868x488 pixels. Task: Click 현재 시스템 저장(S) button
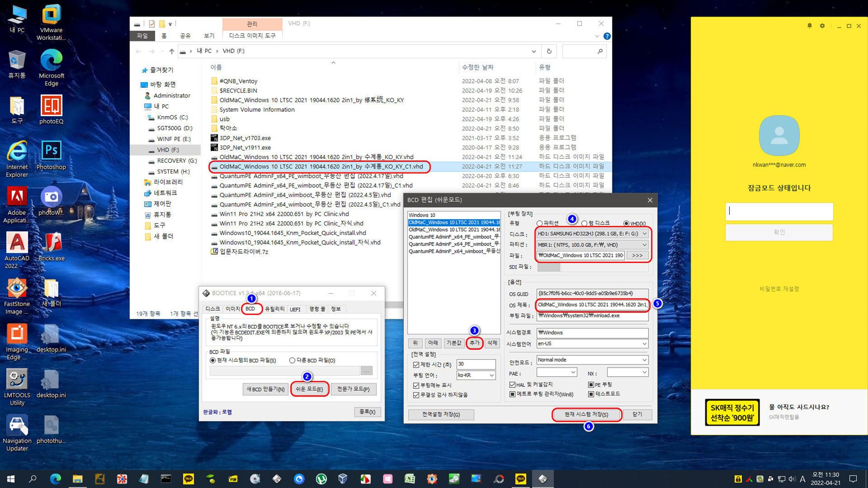[586, 414]
